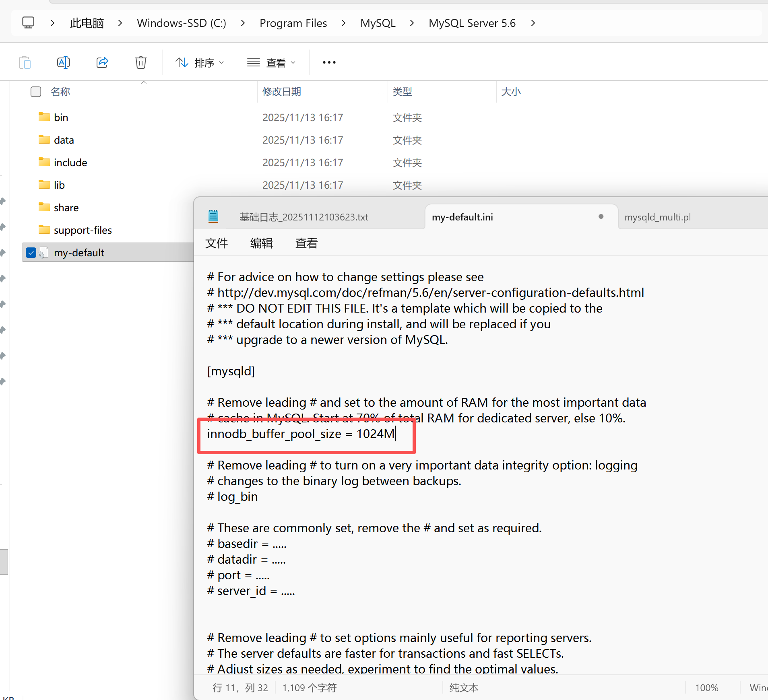Navigate to Windows-SSD (C:) in breadcrumb
This screenshot has height=700, width=768.
[x=182, y=23]
